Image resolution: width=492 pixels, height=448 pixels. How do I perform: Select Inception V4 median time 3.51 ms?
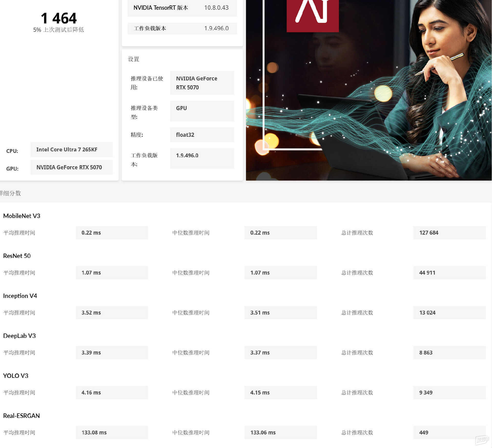[281, 313]
